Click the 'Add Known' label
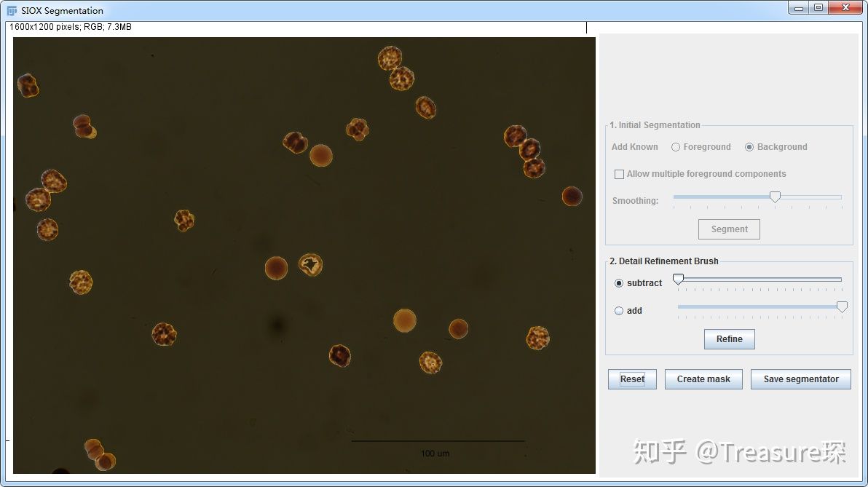This screenshot has height=487, width=868. pos(635,147)
